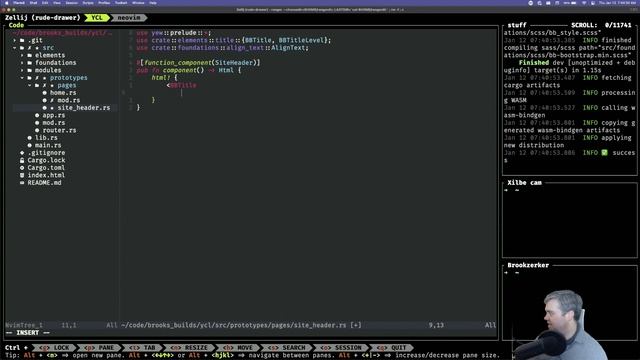The width and height of the screenshot is (640, 360).
Task: Collapse the pages folder arrow
Action: pos(29,85)
